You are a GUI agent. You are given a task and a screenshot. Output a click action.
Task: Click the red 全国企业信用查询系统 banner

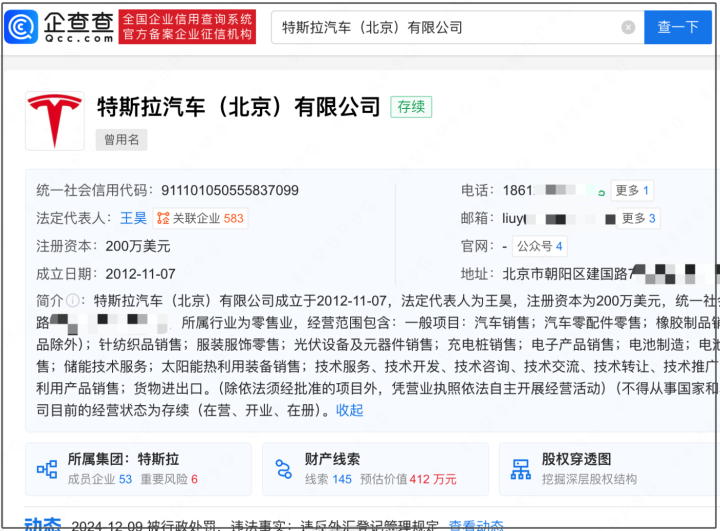[x=187, y=27]
